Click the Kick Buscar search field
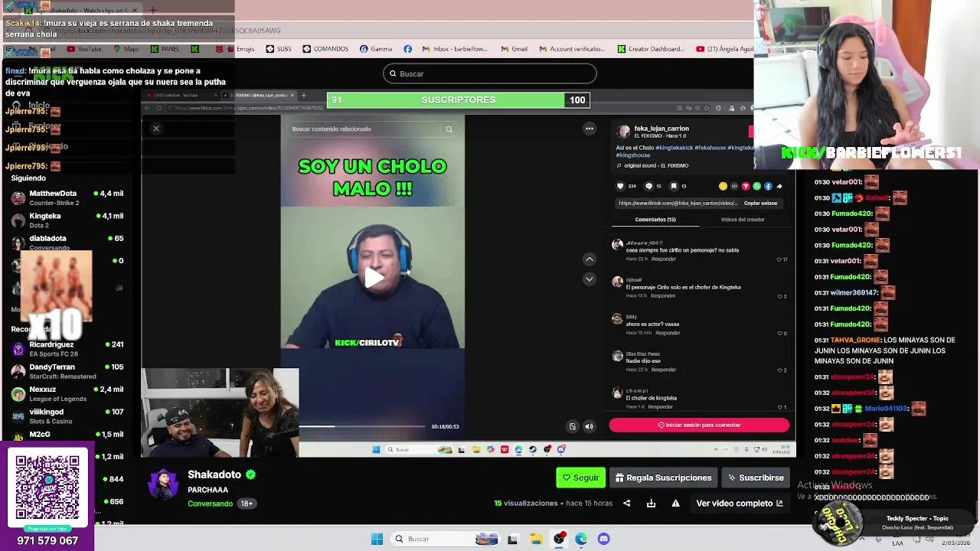This screenshot has width=980, height=551. click(490, 73)
